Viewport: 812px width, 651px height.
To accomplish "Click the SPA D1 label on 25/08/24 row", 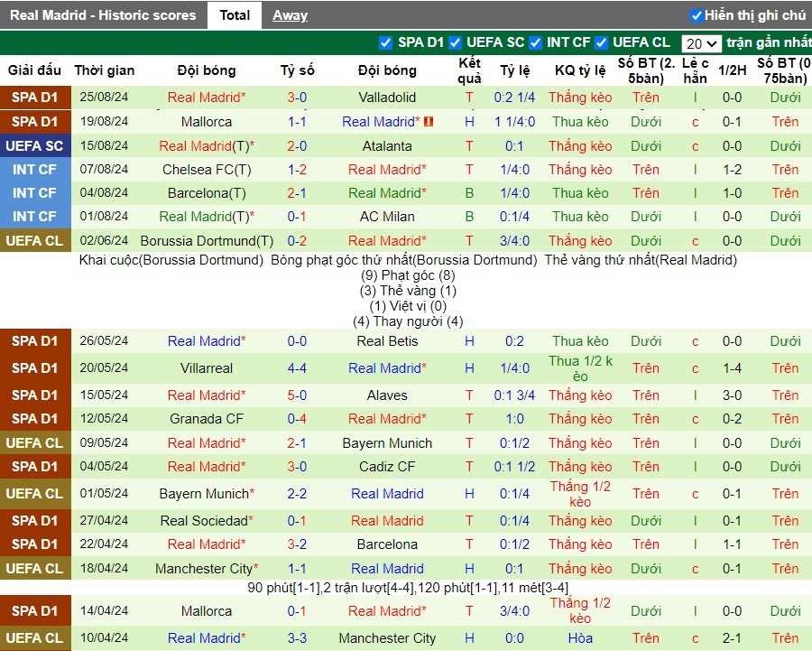I will (x=34, y=98).
